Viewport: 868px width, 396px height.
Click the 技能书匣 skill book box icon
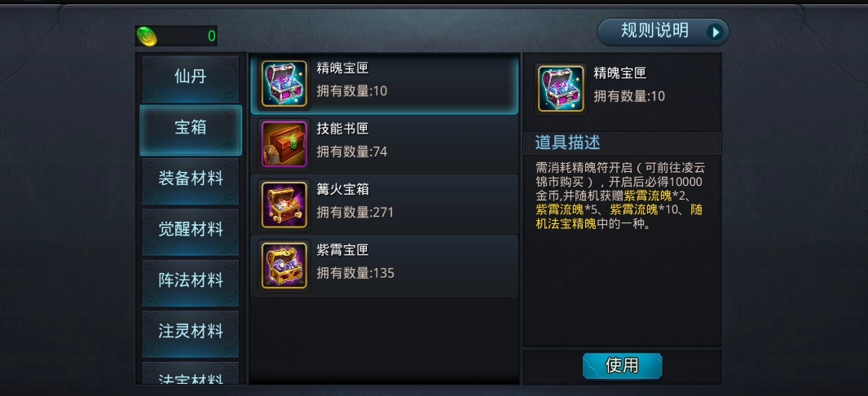click(x=284, y=144)
